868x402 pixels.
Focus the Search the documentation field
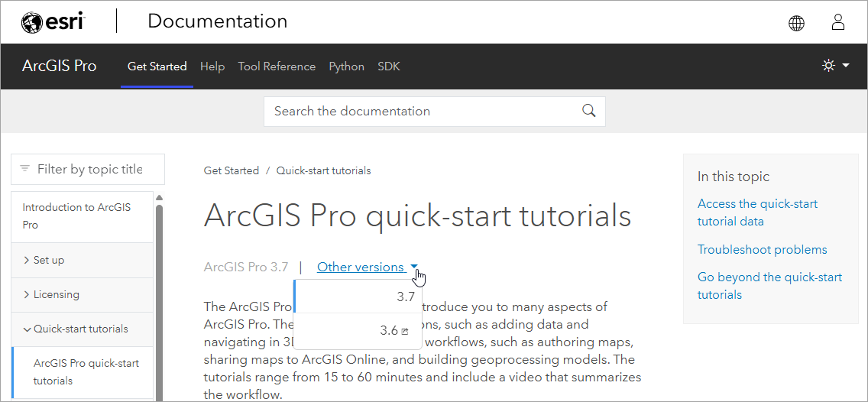(x=435, y=112)
